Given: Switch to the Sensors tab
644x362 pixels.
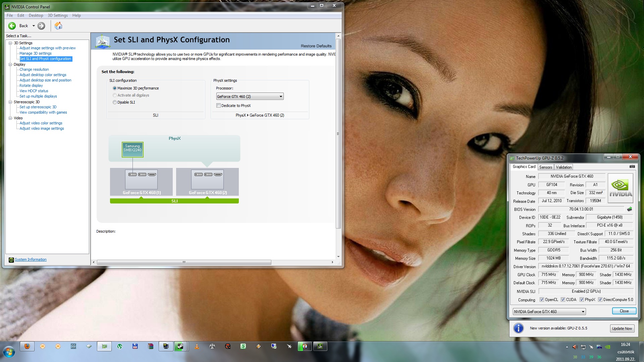Looking at the screenshot, I should click(x=545, y=167).
